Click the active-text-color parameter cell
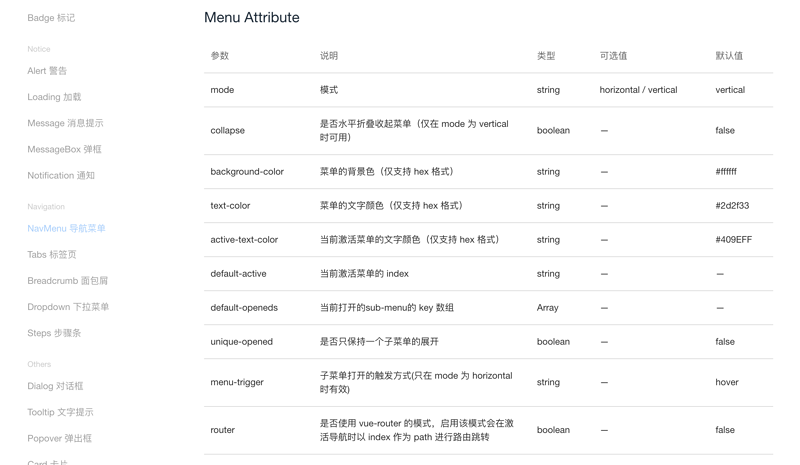800x465 pixels. [x=244, y=240]
